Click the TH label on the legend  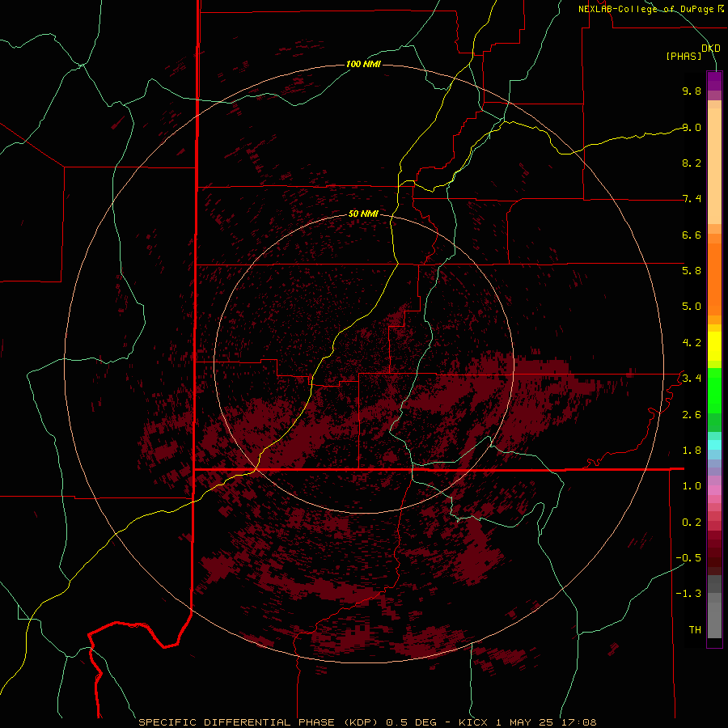coord(695,629)
